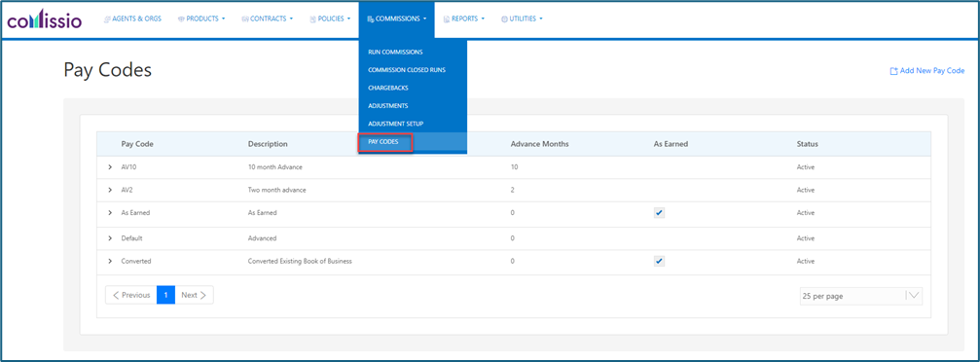Expand the Converted pay code row
Image resolution: width=980 pixels, height=362 pixels.
pyautogui.click(x=110, y=261)
